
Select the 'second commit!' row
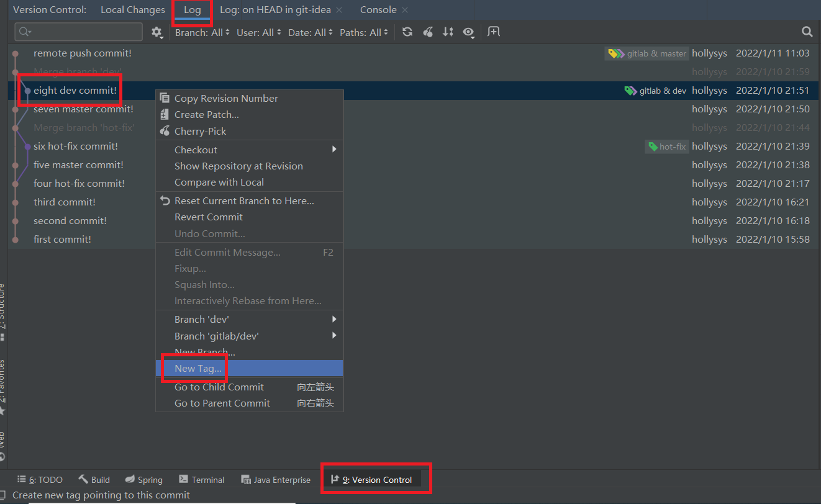(413, 221)
